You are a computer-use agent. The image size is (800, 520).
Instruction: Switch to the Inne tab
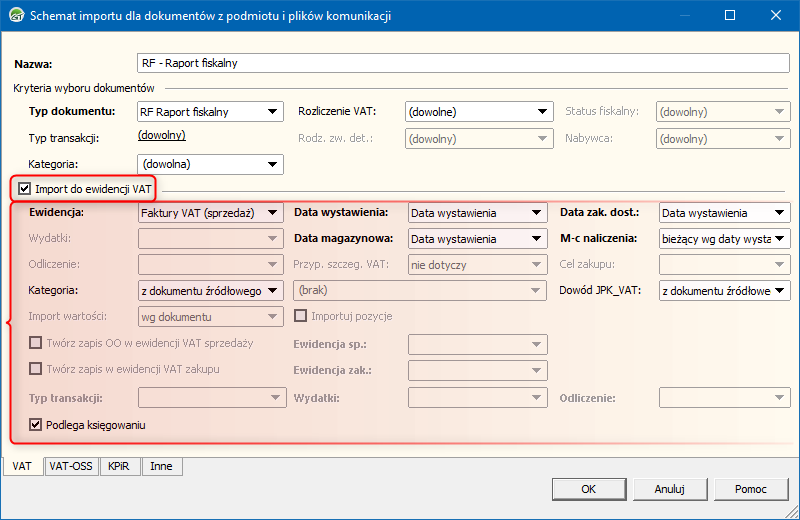[x=161, y=466]
